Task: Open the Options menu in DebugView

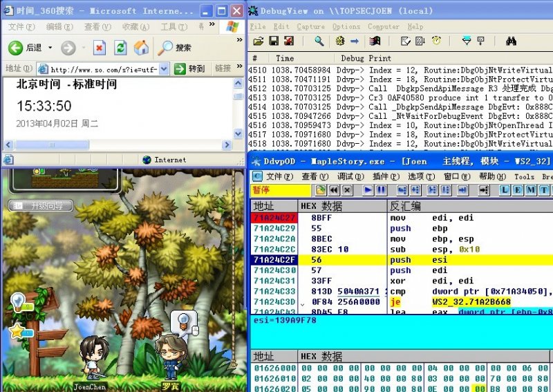Action: point(346,26)
